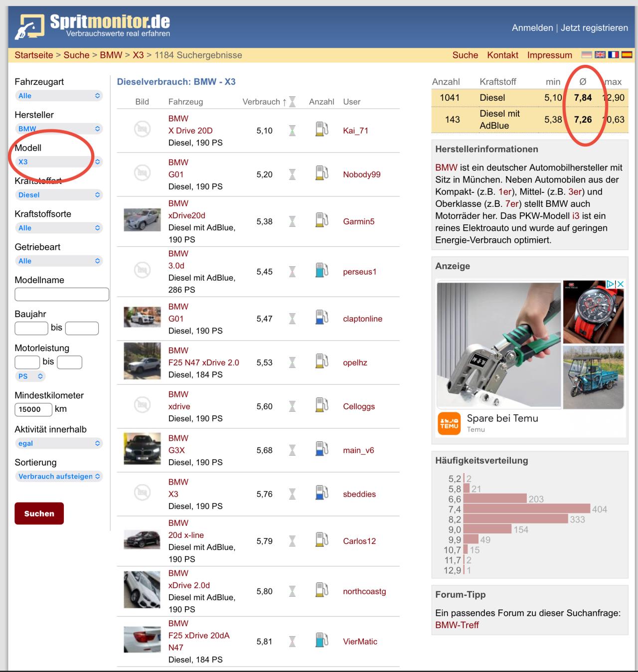Screen dimensions: 638x672
Task: Select the Spanish flag language icon
Action: [x=626, y=55]
